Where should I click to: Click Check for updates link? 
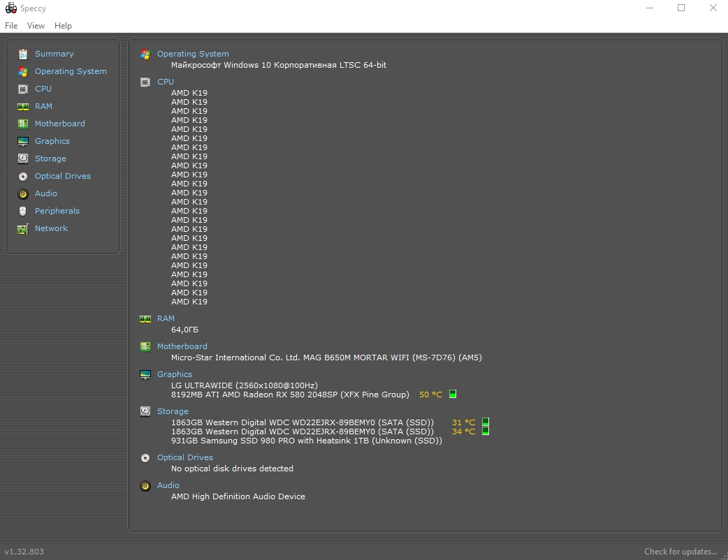pyautogui.click(x=680, y=551)
